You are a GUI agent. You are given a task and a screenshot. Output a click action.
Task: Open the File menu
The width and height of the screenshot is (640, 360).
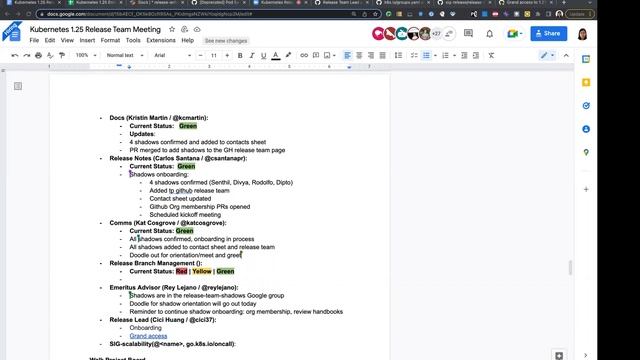[x=34, y=40]
